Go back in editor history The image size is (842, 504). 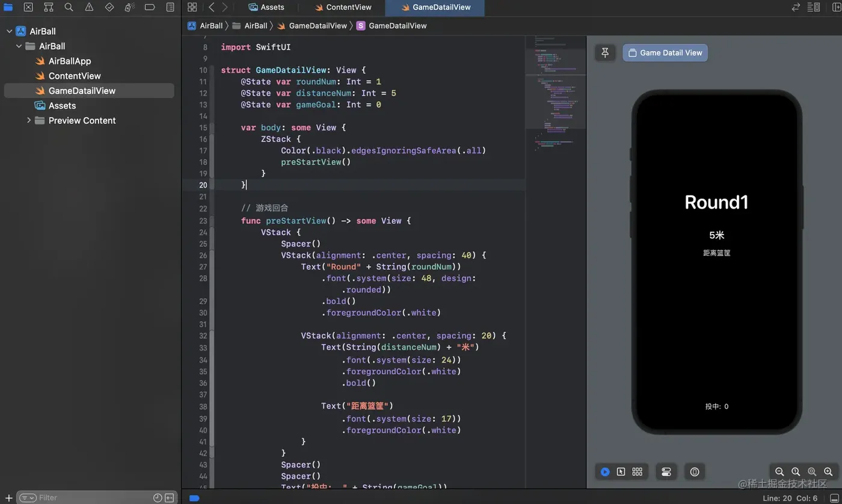click(x=211, y=7)
